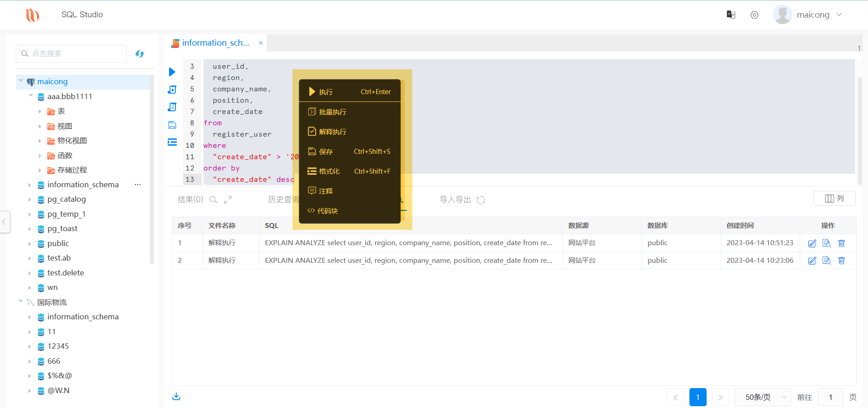The height and width of the screenshot is (408, 868).
Task: Click the database tree vertical scrollbar
Action: [152, 170]
